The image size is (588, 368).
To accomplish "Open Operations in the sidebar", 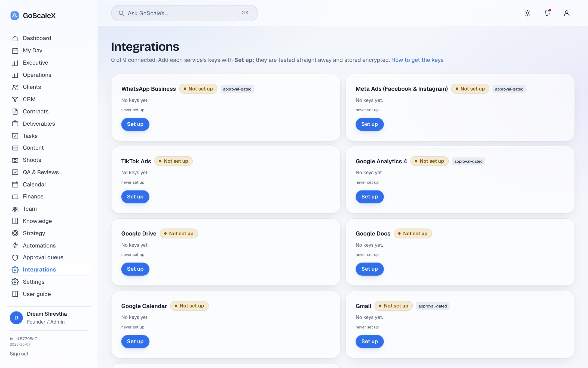I will pos(49,75).
